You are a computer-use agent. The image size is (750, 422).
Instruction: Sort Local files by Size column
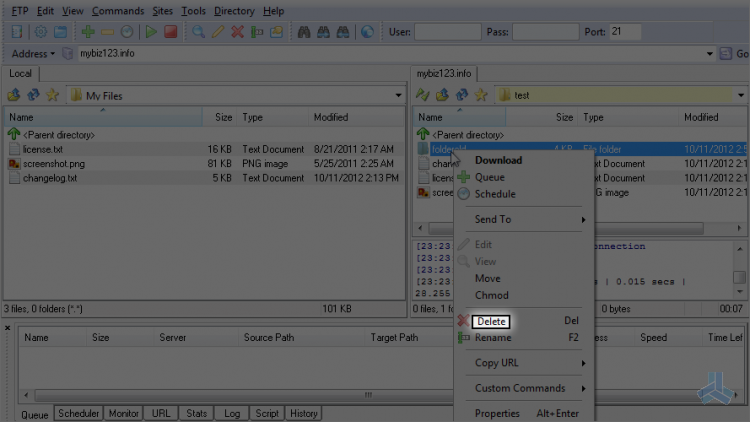220,117
